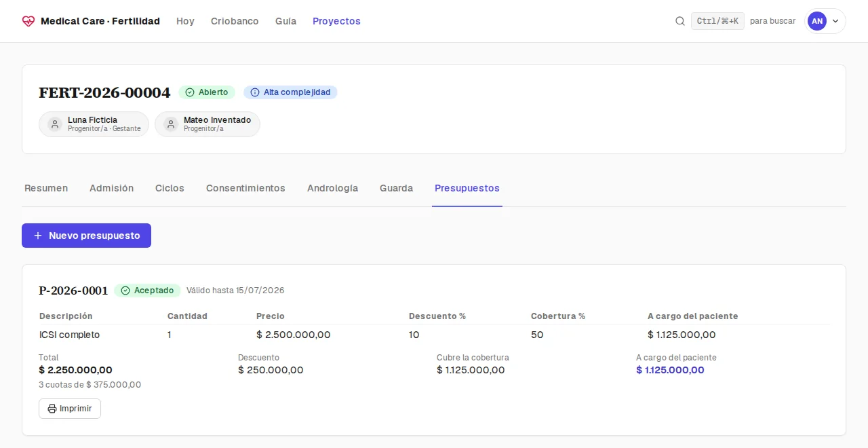Image resolution: width=868 pixels, height=448 pixels.
Task: Switch to the Ciclos tab
Action: click(170, 188)
